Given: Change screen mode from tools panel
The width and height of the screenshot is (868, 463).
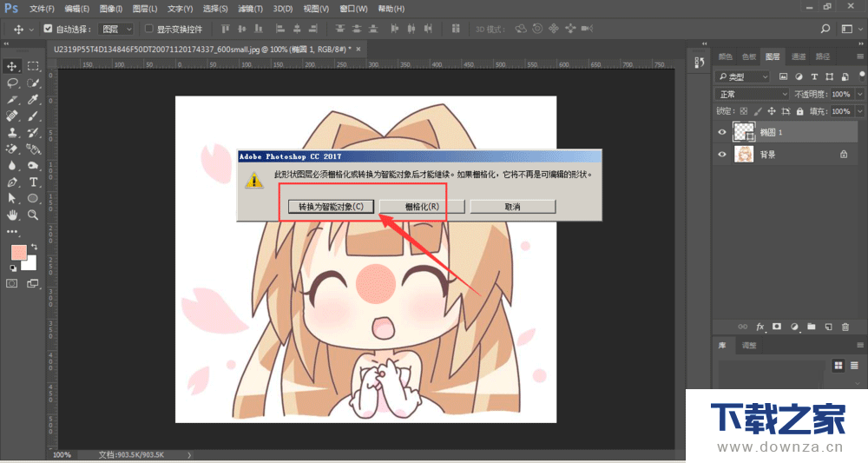Looking at the screenshot, I should 33,283.
